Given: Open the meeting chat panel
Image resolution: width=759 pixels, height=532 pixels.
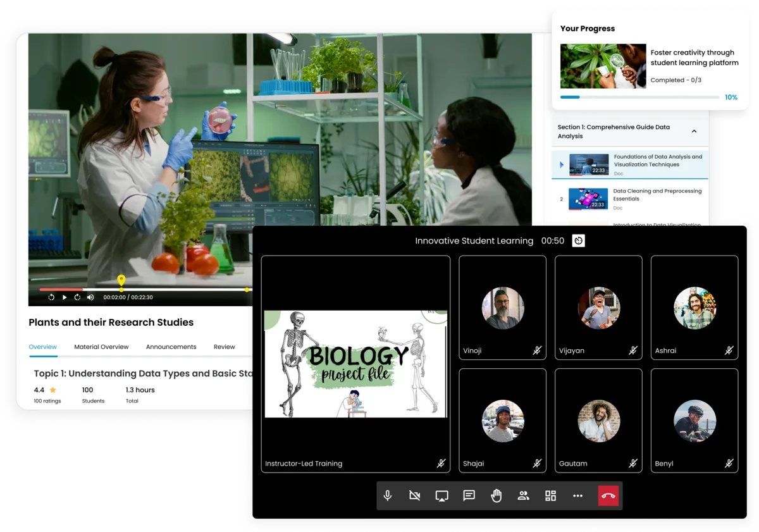Looking at the screenshot, I should [x=469, y=496].
